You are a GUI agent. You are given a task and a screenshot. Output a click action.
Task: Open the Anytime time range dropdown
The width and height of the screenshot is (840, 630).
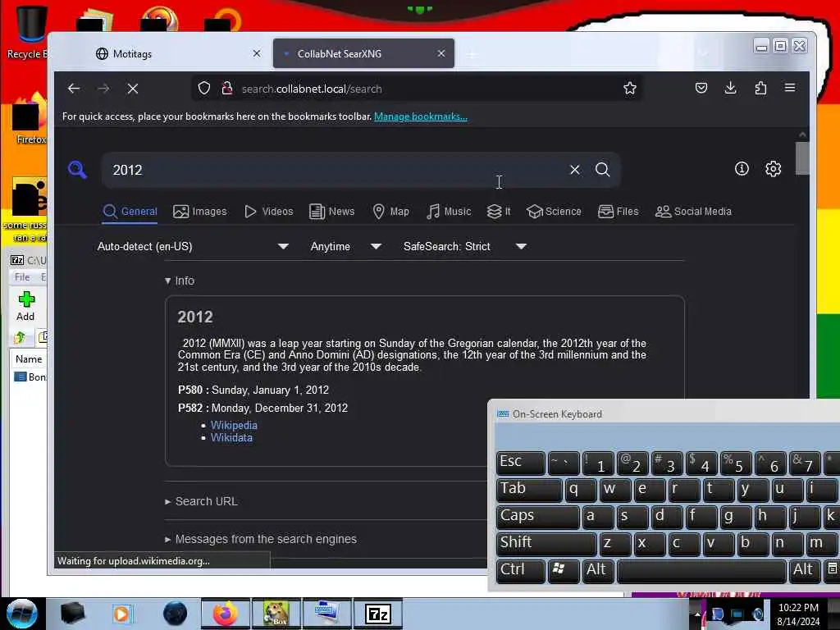[346, 246]
